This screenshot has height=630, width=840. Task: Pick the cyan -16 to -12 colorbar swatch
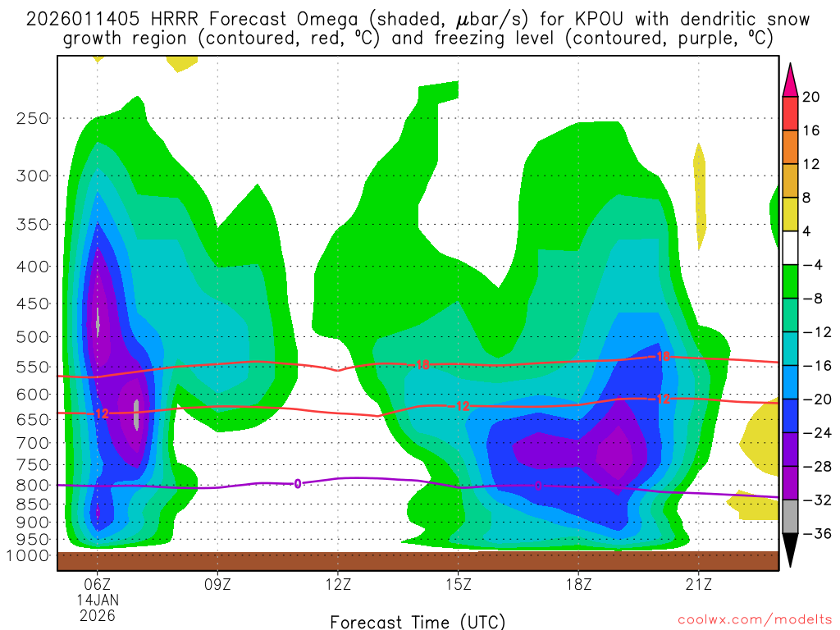(790, 349)
